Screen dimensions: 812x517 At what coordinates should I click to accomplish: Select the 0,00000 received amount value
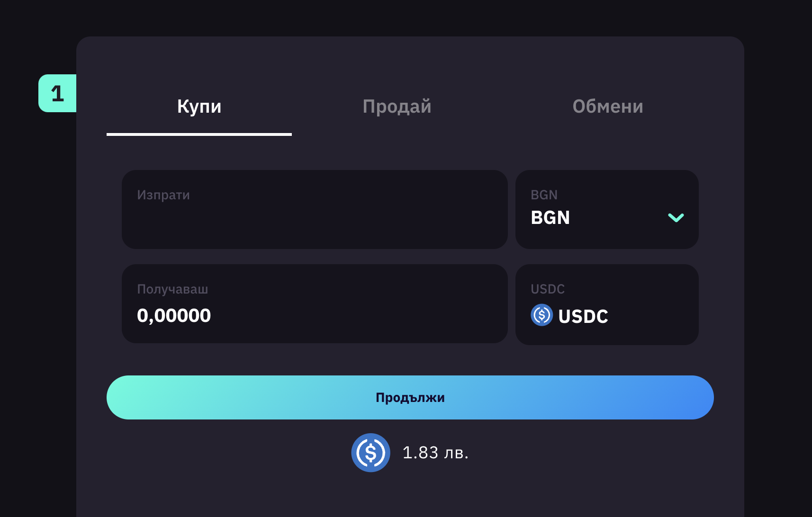174,316
